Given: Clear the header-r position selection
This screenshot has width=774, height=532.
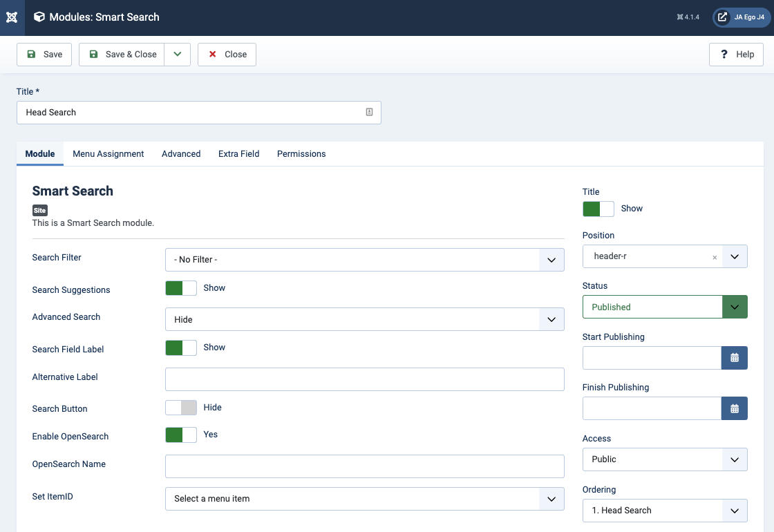Looking at the screenshot, I should [x=715, y=257].
